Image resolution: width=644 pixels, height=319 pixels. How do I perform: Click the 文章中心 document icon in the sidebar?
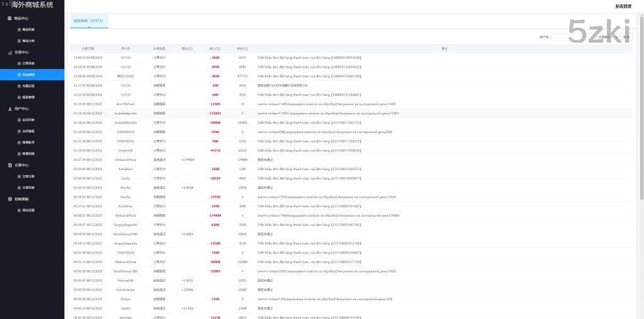click(x=9, y=165)
